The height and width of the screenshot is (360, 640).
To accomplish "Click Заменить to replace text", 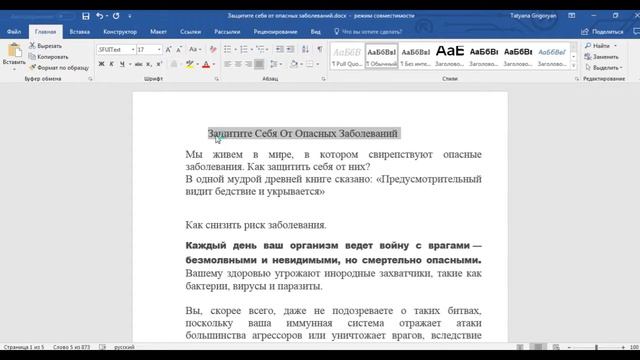I will pyautogui.click(x=601, y=57).
